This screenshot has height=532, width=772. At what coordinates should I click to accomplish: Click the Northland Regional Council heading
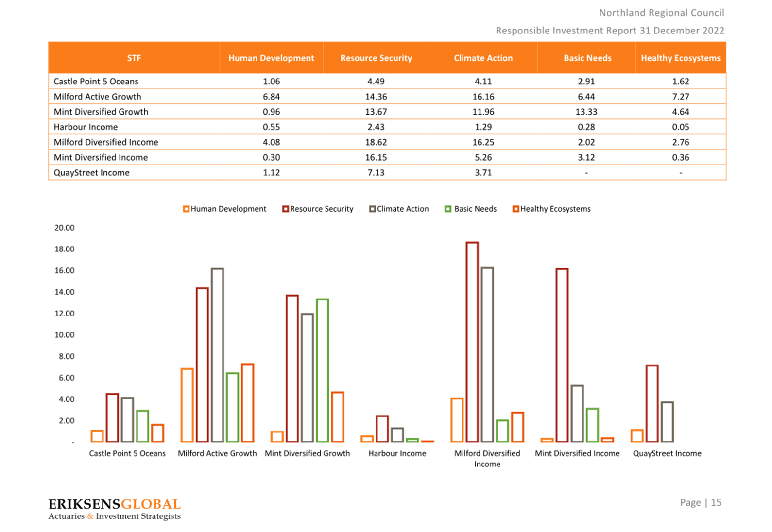pyautogui.click(x=661, y=13)
